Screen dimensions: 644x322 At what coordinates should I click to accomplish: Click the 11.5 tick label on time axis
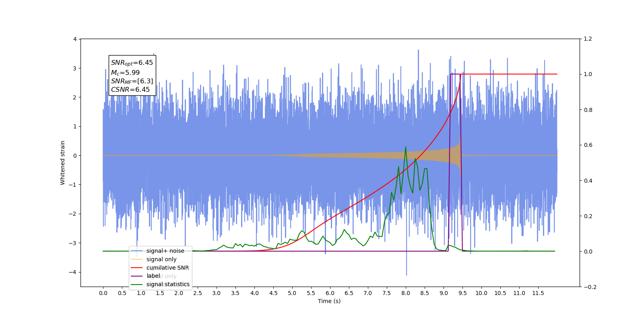538,293
